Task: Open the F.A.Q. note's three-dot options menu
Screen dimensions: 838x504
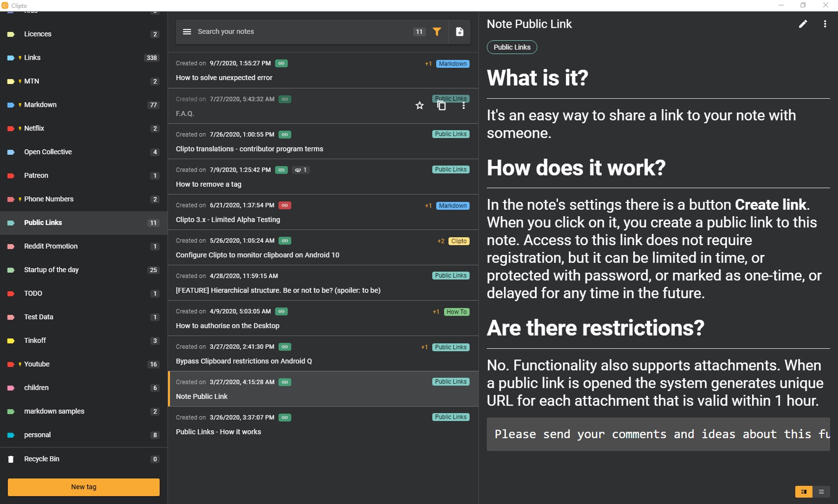Action: click(x=463, y=106)
